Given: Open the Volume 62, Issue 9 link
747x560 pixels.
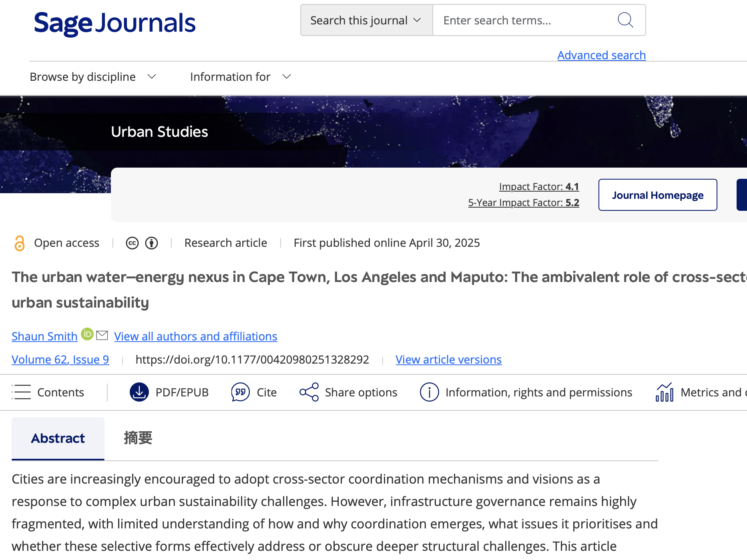Looking at the screenshot, I should click(60, 360).
